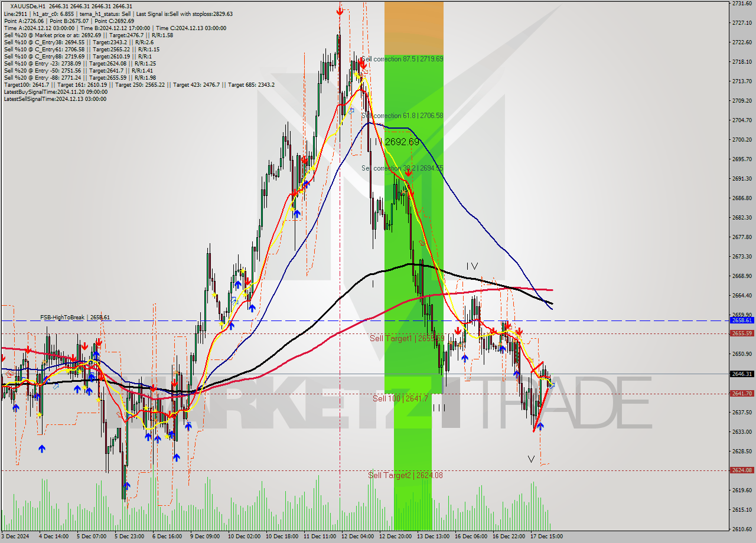Select the 'Sell correction 87.5 | 2719.69' label
The image size is (756, 543).
402,59
